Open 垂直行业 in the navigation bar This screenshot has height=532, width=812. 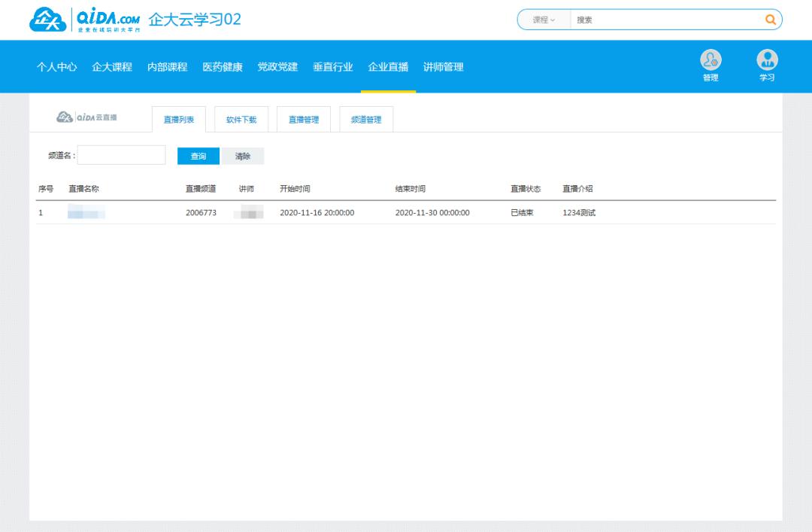(333, 67)
